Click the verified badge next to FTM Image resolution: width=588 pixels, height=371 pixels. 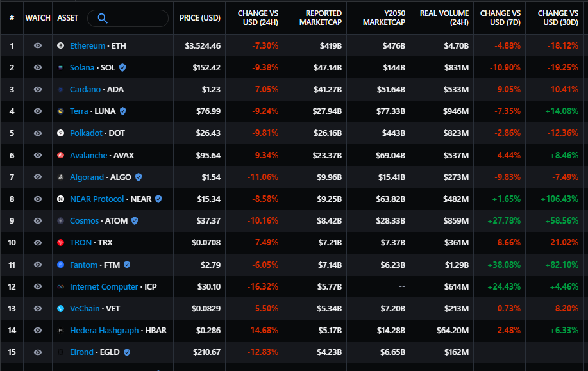127,265
